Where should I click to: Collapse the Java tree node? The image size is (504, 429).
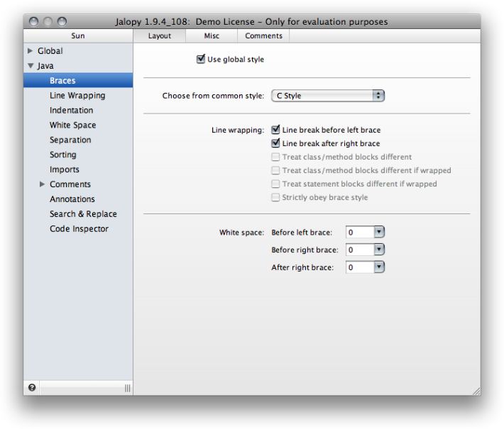(x=31, y=66)
